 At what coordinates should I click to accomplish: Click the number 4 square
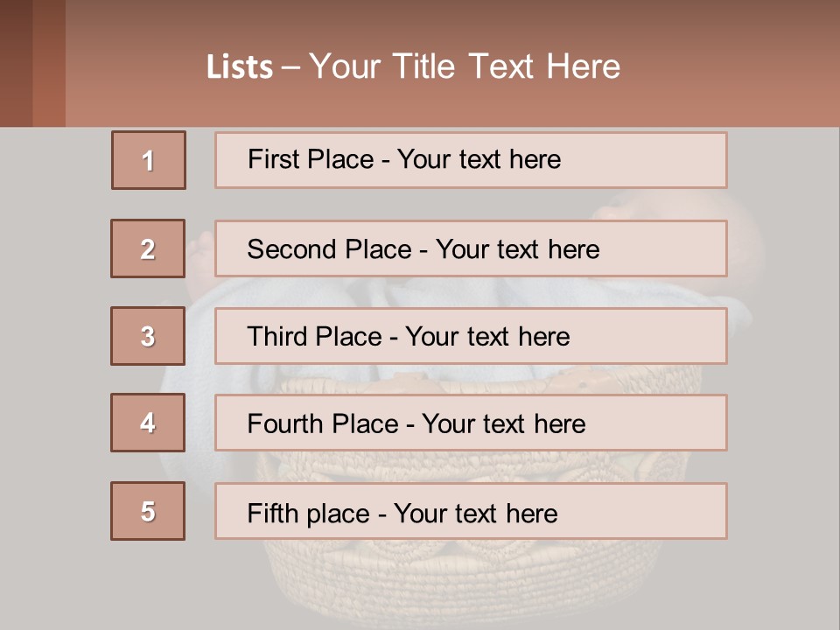[148, 423]
